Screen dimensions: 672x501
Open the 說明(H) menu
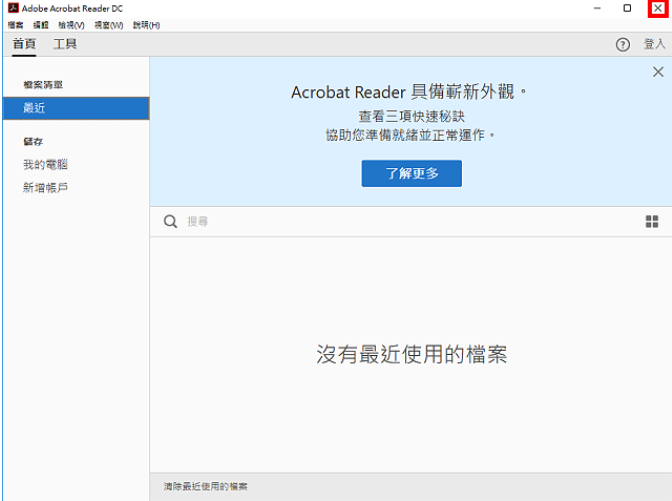tap(146, 25)
